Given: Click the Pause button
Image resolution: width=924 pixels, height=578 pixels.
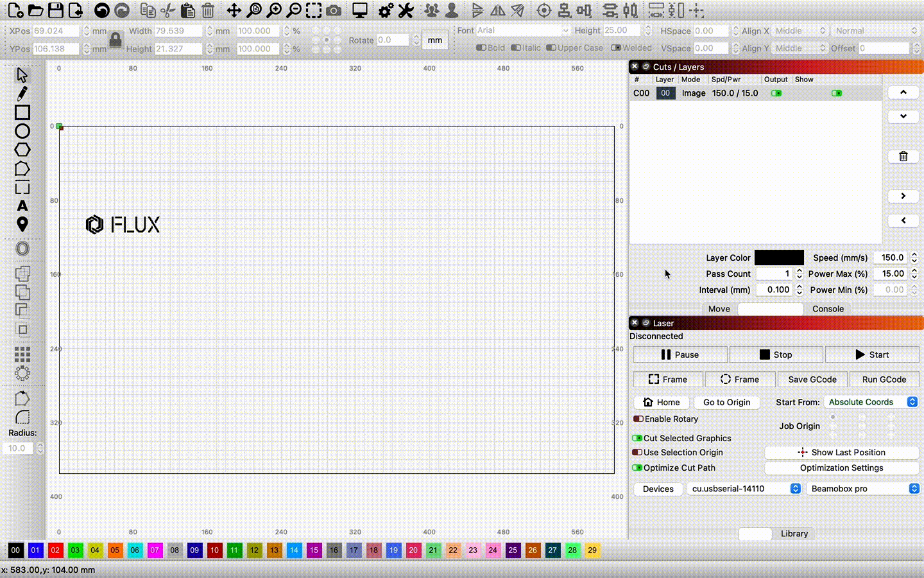Looking at the screenshot, I should coord(680,355).
